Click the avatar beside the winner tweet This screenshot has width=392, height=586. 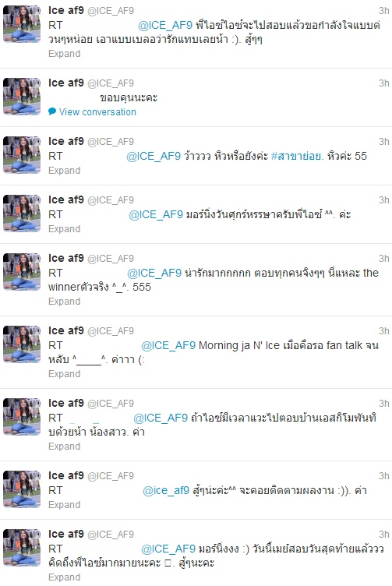coord(22,272)
